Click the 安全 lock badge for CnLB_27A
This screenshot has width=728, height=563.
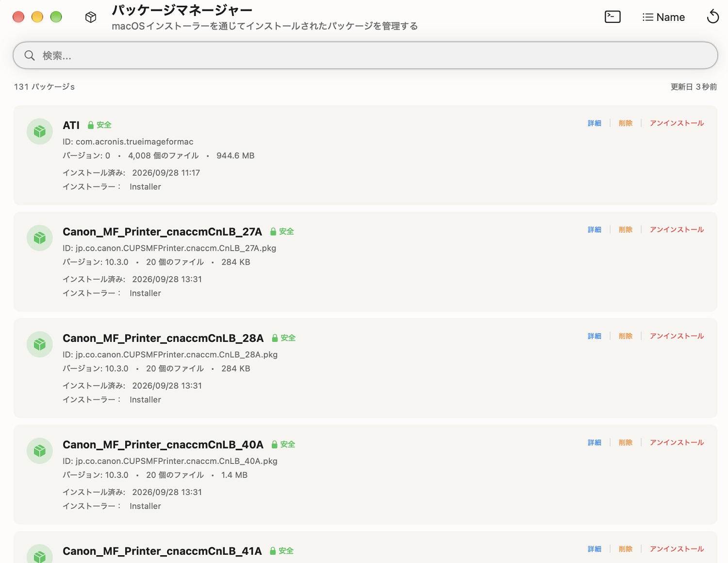tap(282, 231)
